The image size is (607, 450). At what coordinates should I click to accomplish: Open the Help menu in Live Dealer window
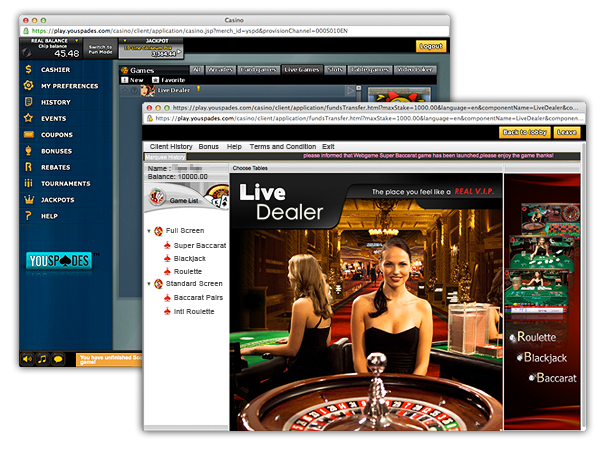[x=234, y=146]
